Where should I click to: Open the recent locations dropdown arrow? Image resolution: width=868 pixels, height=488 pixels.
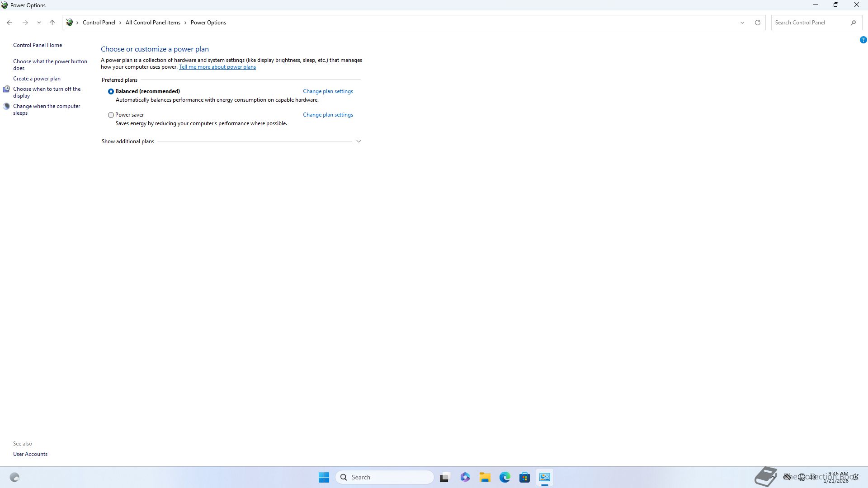39,23
